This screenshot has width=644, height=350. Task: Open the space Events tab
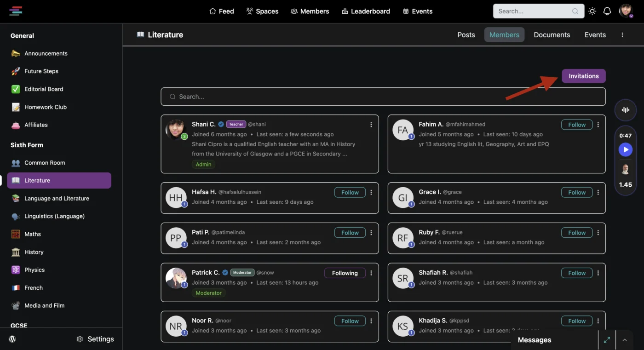click(595, 35)
